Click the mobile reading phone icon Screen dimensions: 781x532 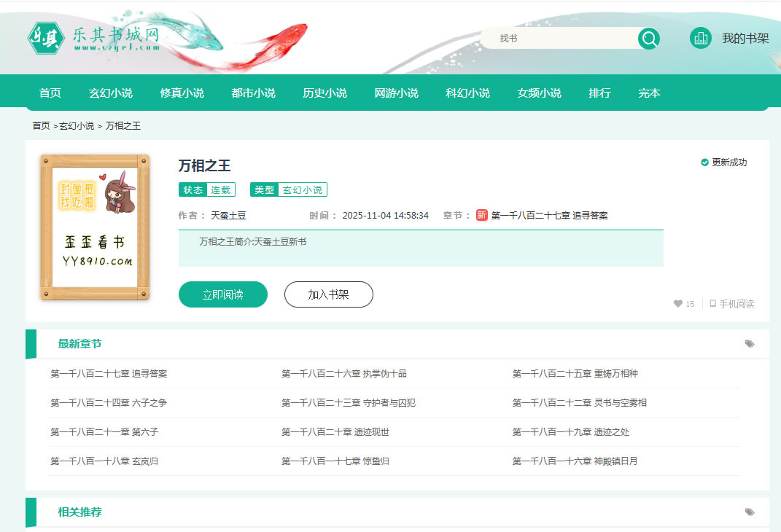712,304
